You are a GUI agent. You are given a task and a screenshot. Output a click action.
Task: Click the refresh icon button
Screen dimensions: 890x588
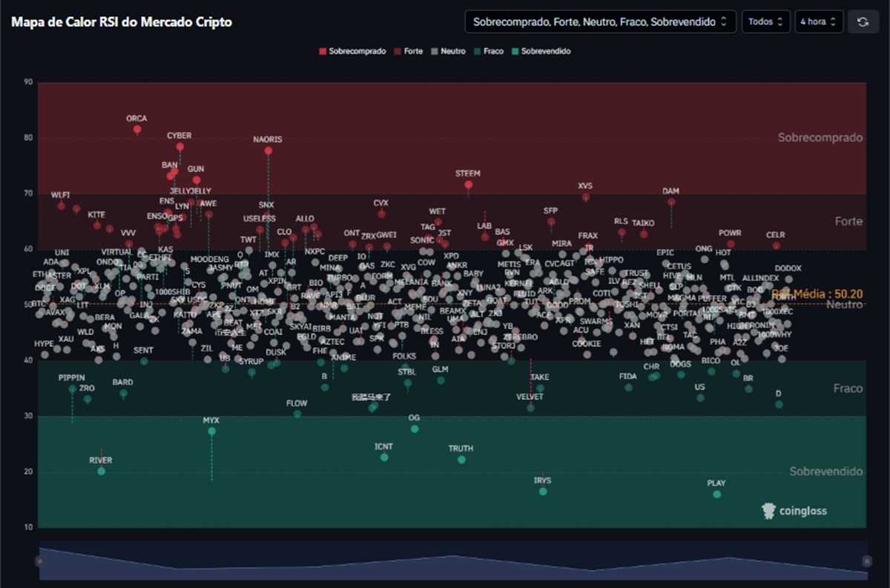point(863,22)
